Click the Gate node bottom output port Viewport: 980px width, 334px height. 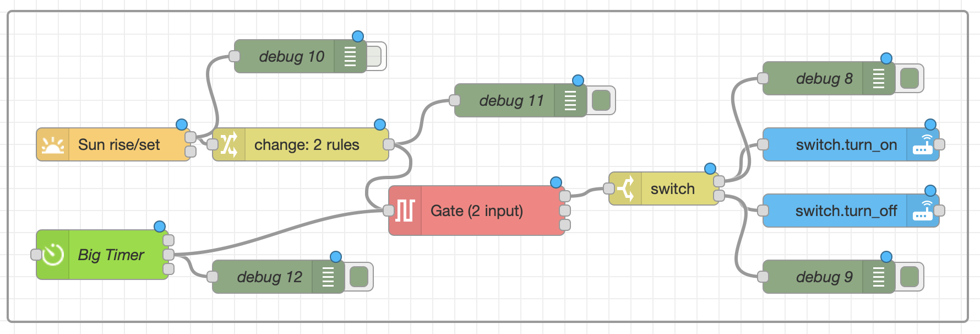(565, 225)
